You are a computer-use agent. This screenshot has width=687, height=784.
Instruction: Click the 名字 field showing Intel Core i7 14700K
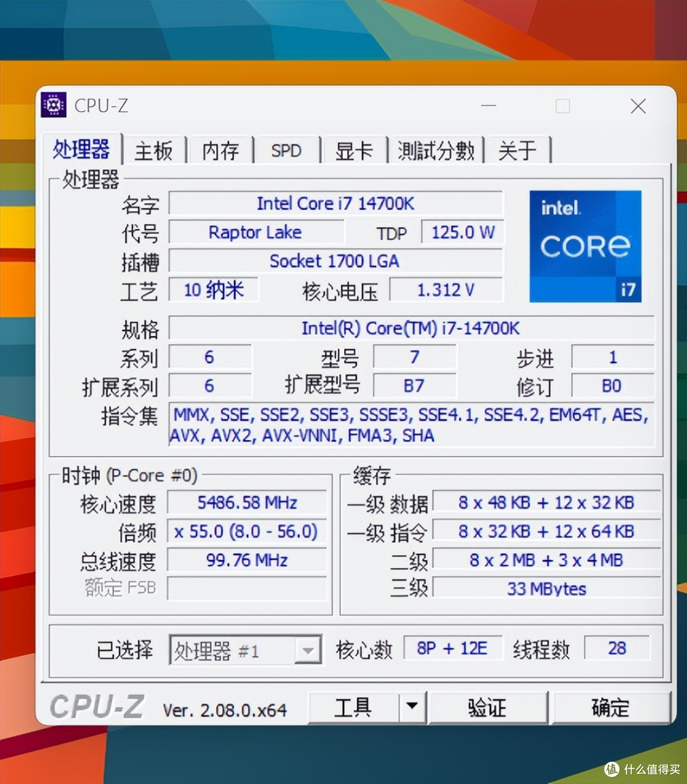pos(335,203)
